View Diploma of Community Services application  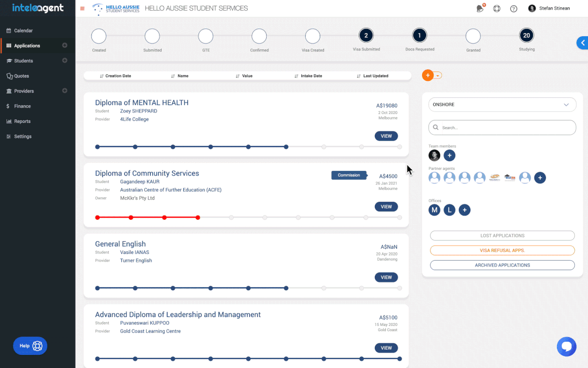(x=386, y=207)
